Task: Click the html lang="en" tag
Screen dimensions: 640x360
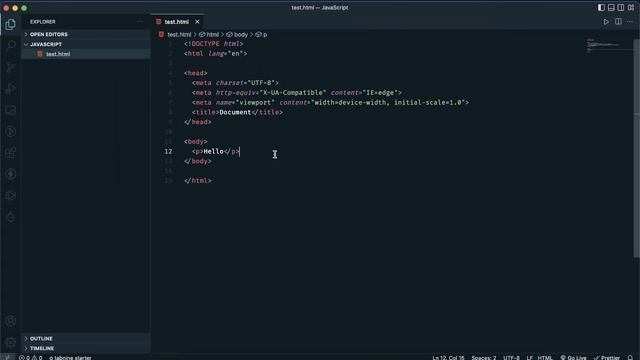Action: [x=216, y=53]
